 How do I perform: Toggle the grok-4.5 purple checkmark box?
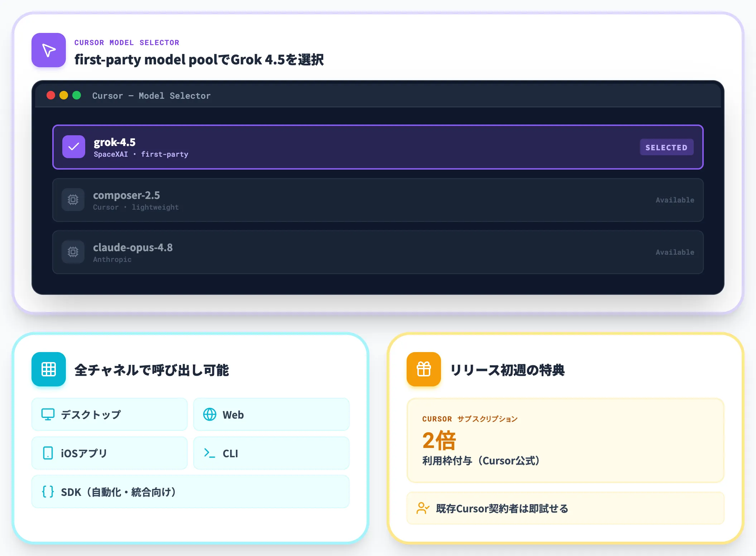pos(74,147)
